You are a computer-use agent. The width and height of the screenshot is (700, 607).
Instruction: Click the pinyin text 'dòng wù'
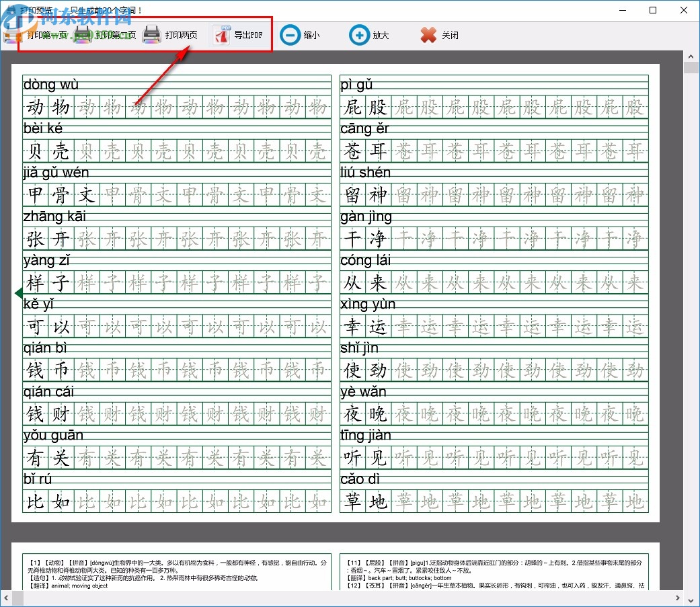51,84
